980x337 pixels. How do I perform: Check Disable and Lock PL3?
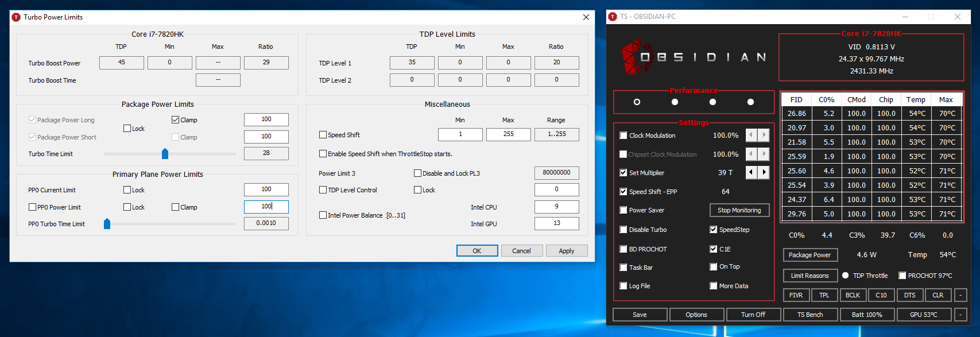coord(418,173)
